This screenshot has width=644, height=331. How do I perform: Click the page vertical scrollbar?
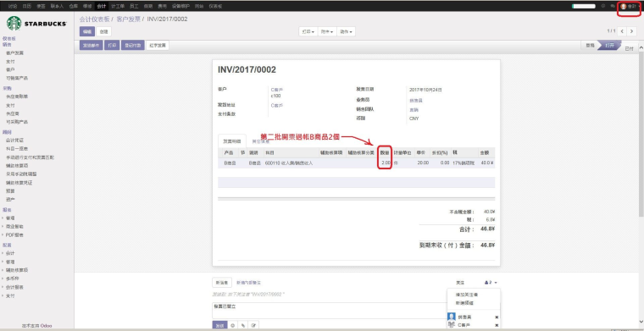[x=641, y=131]
